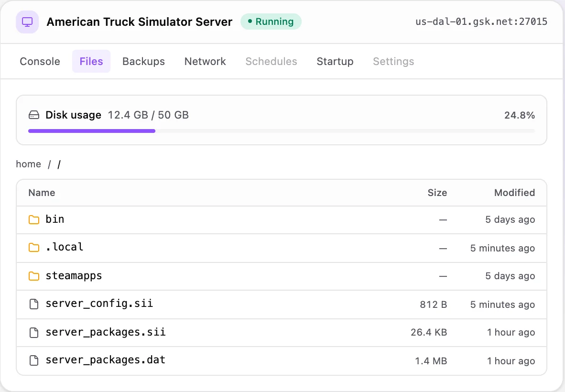Click .local's 5 minutes ago timestamp

click(x=502, y=248)
